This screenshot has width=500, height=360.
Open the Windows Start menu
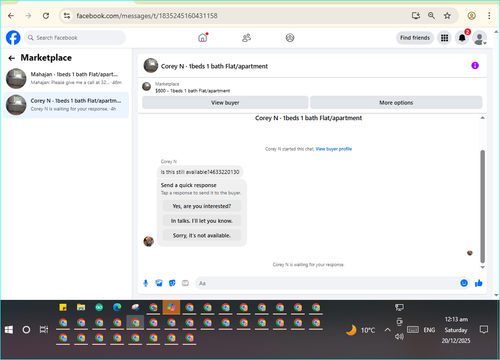tap(9, 330)
